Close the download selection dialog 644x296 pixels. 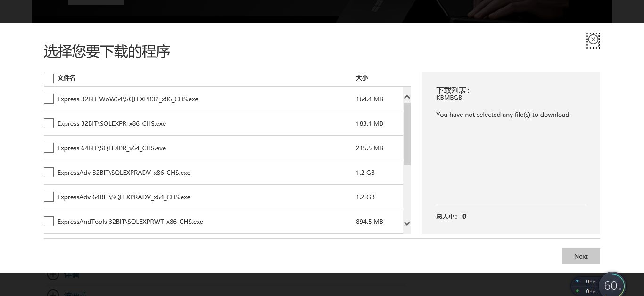point(593,40)
